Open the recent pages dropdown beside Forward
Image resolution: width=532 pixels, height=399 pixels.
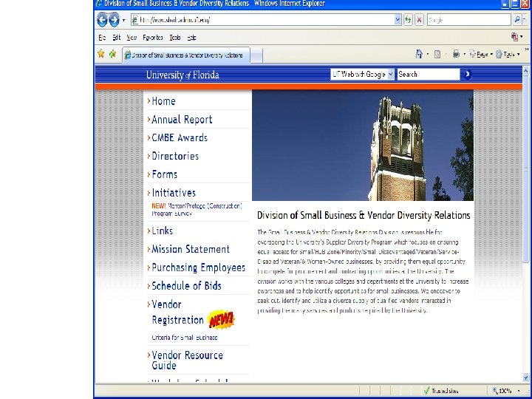[124, 20]
